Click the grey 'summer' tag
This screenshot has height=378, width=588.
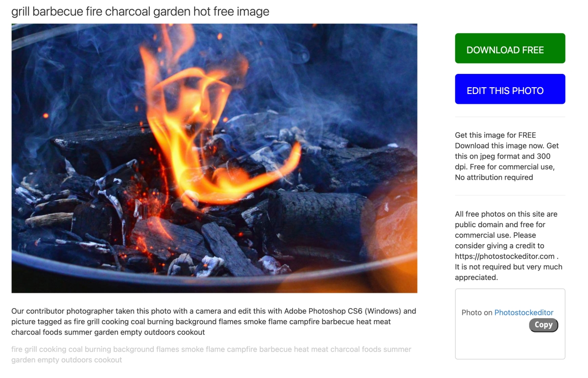click(397, 350)
